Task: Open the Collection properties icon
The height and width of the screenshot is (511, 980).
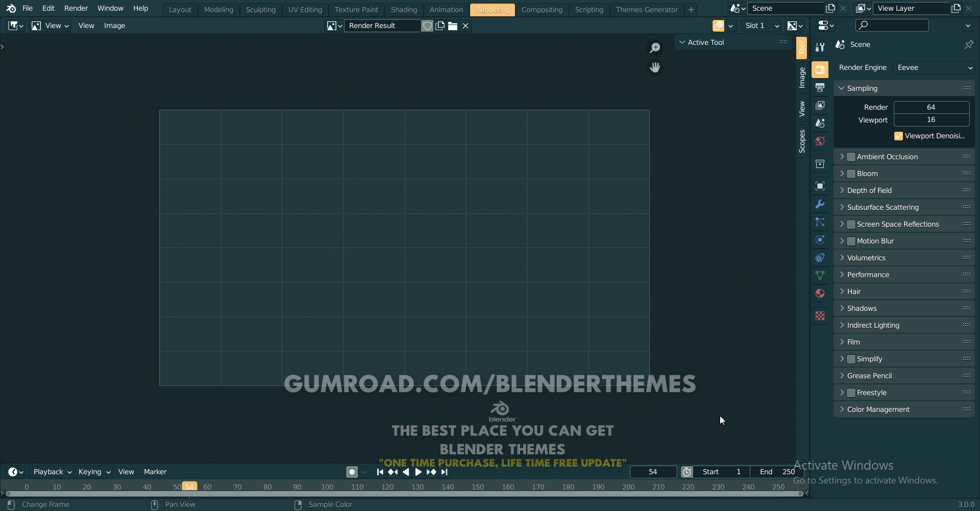Action: (820, 164)
